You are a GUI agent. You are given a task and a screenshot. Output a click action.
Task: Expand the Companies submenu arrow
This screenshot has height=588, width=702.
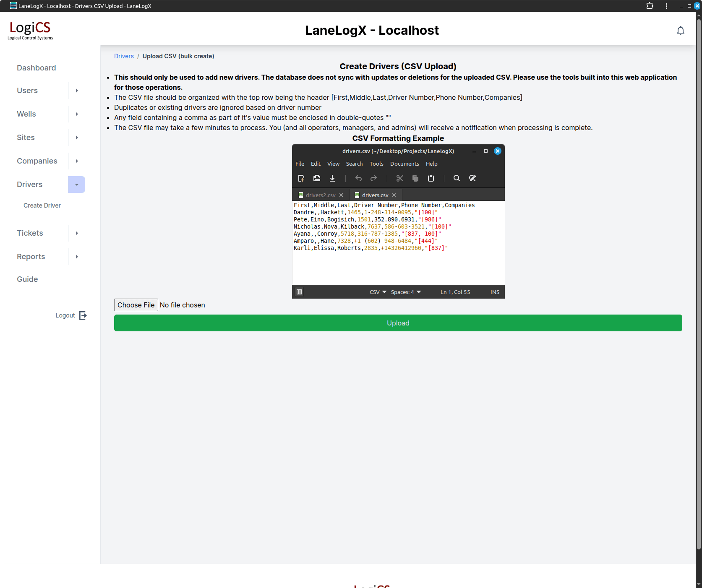click(77, 161)
